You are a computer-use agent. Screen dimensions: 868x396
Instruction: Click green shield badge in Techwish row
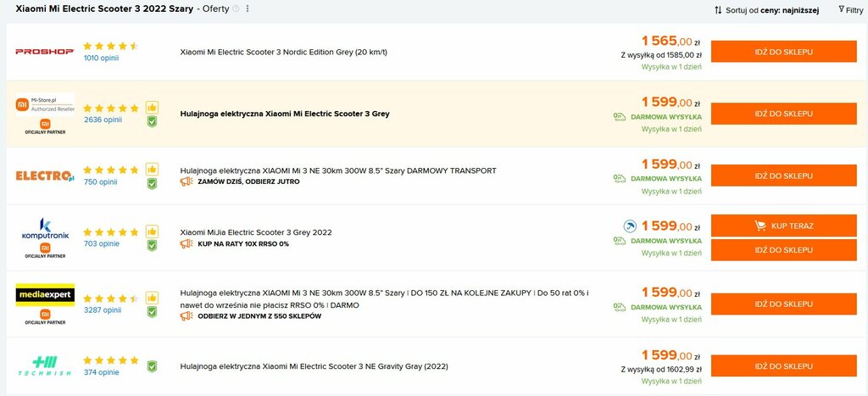[152, 366]
